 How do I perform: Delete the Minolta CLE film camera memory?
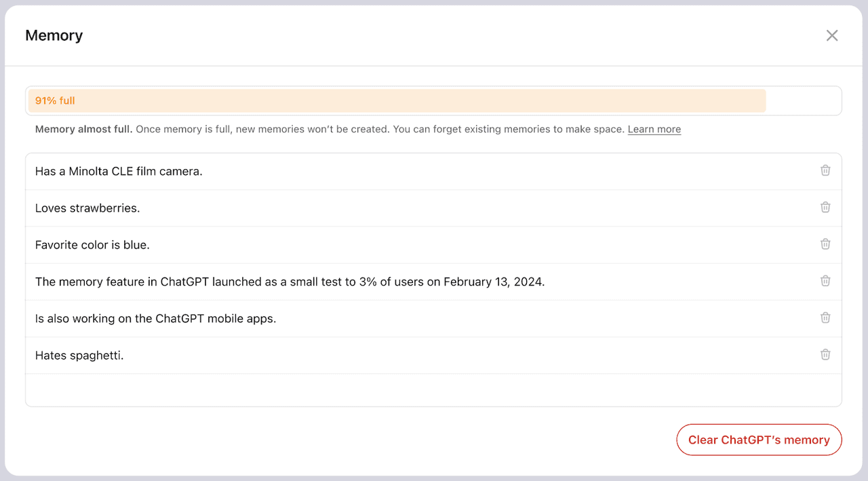point(825,170)
